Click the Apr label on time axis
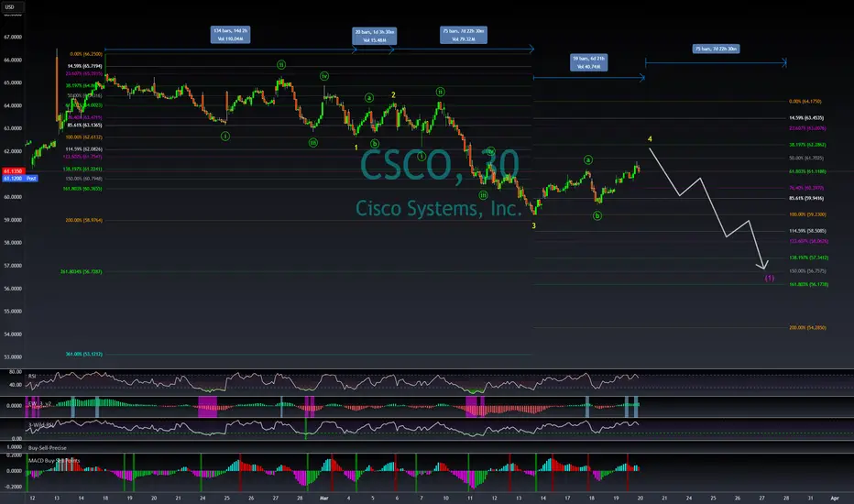 coord(835,498)
